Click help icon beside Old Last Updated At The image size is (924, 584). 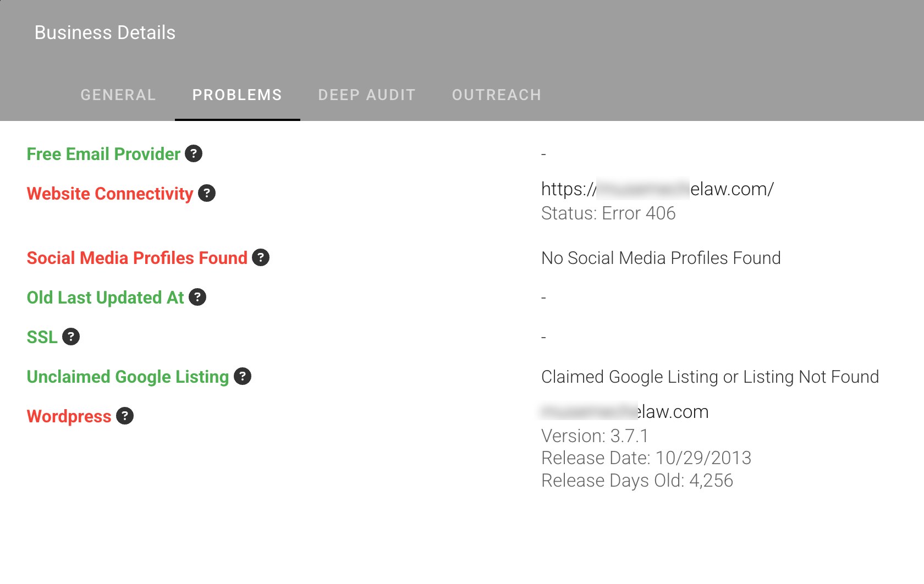coord(197,297)
